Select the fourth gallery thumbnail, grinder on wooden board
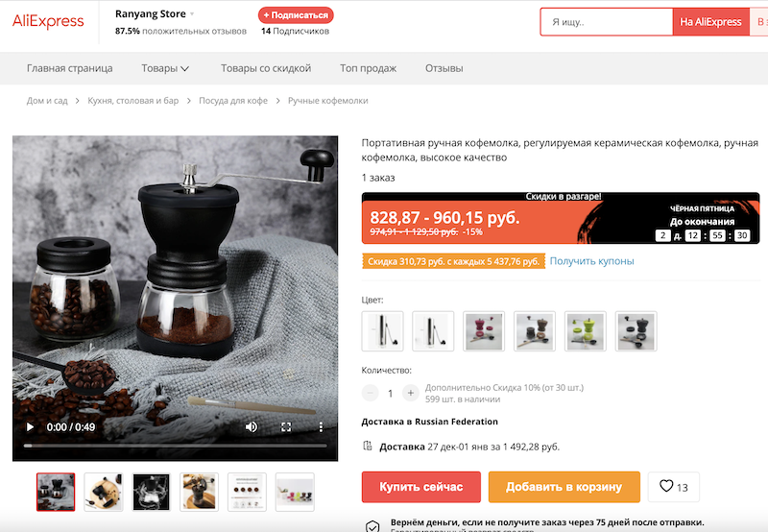Screen dimensions: 768x532 pos(199,492)
